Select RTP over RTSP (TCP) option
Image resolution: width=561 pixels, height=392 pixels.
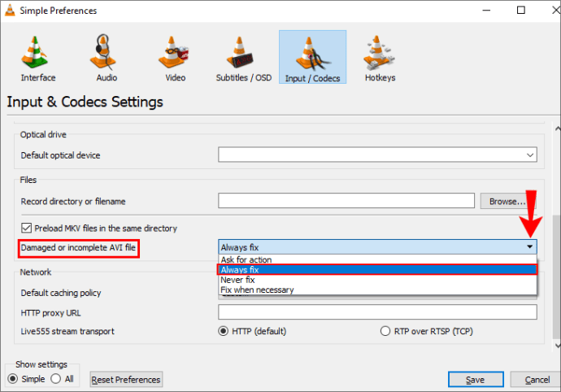click(385, 331)
